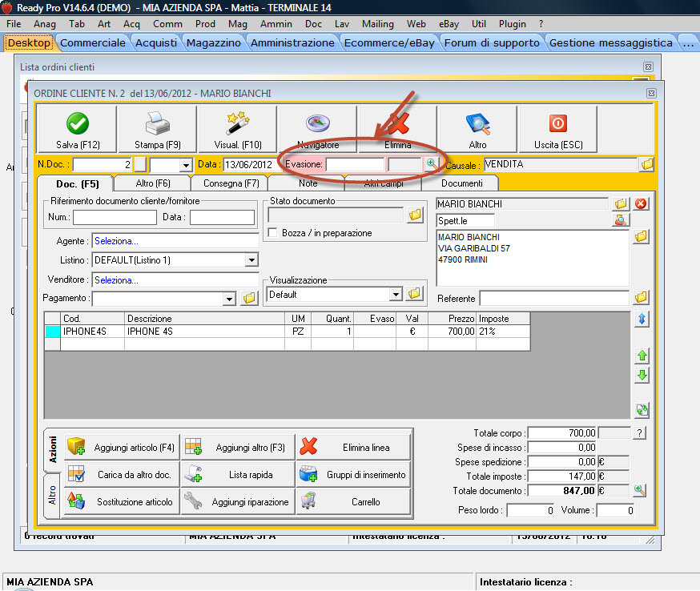Move the order row up with the green arrow
Screen dimensions: 700x591
pos(642,355)
